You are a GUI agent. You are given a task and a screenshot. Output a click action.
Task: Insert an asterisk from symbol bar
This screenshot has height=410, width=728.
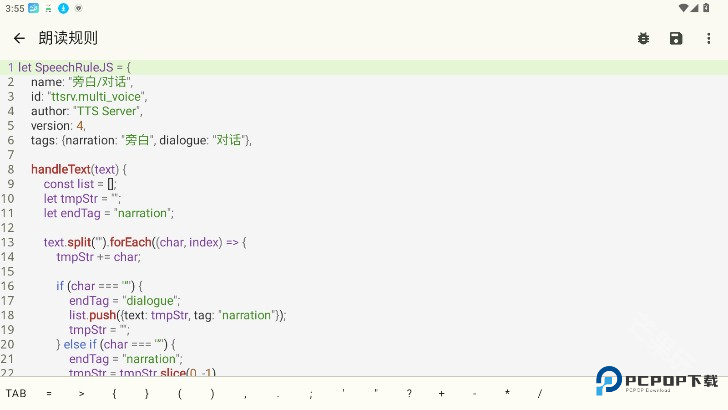[507, 393]
